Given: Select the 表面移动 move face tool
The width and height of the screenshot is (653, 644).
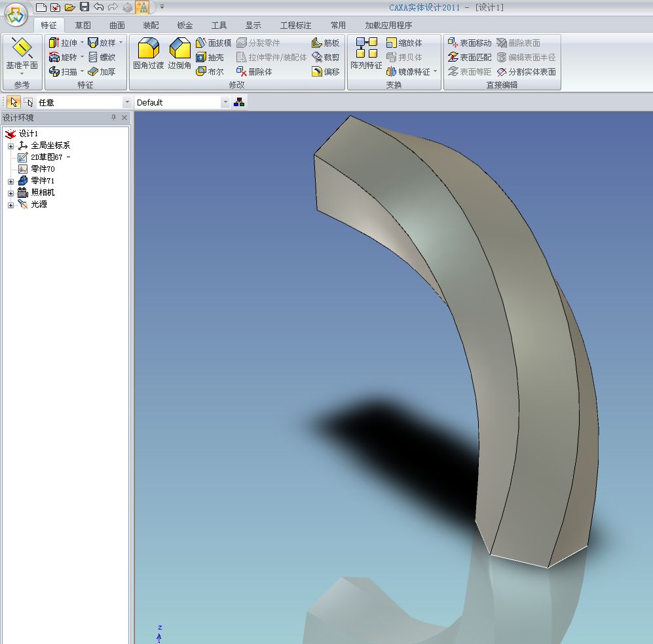Looking at the screenshot, I should coord(469,43).
